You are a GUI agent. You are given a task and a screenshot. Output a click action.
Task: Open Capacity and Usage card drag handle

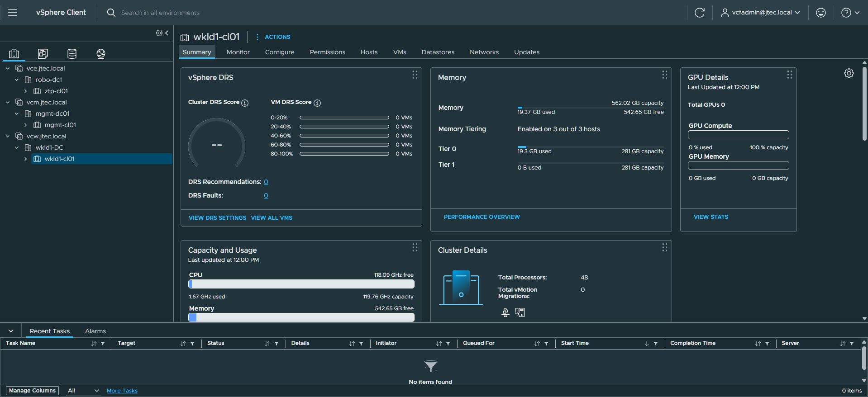[415, 247]
